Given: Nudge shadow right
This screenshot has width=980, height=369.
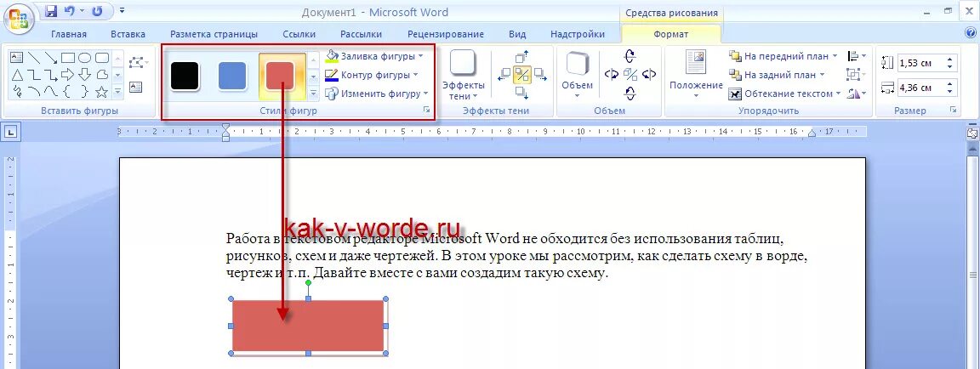Looking at the screenshot, I should 540,76.
